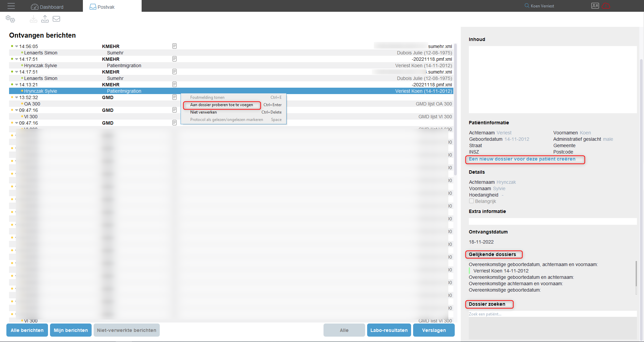Screen dimensions: 644x342
Task: Open document icon for 14:56:05 KMEHR message
Action: 175,46
